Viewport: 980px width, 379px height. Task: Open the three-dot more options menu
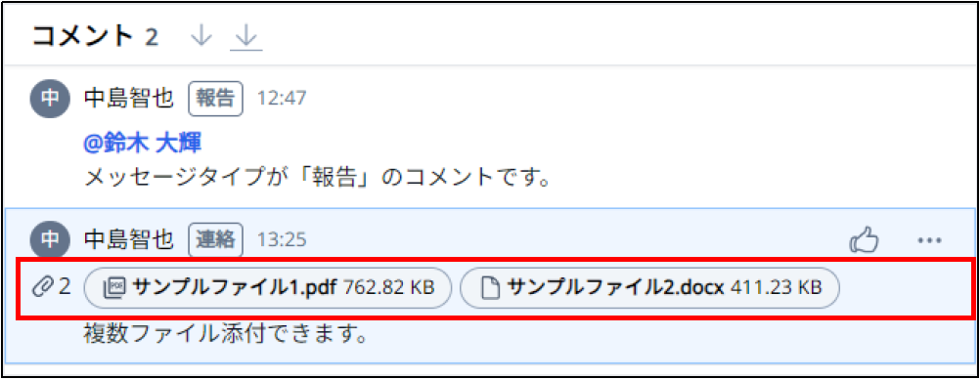click(x=929, y=240)
